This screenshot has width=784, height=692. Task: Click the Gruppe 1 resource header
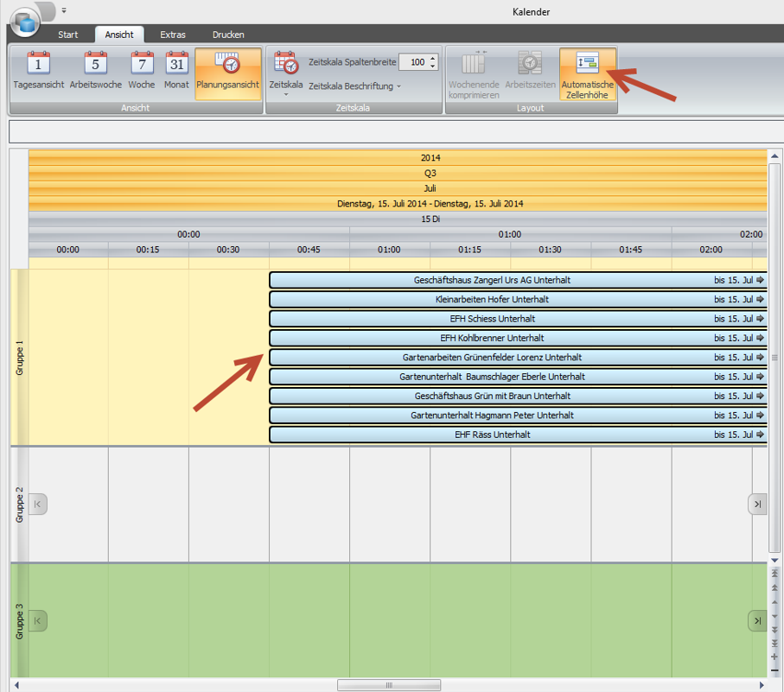click(x=20, y=358)
